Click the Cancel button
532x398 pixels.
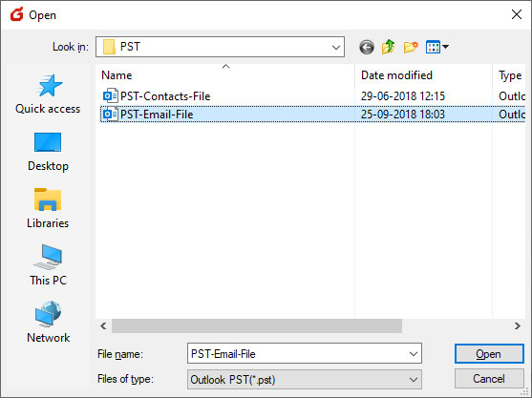coord(489,379)
